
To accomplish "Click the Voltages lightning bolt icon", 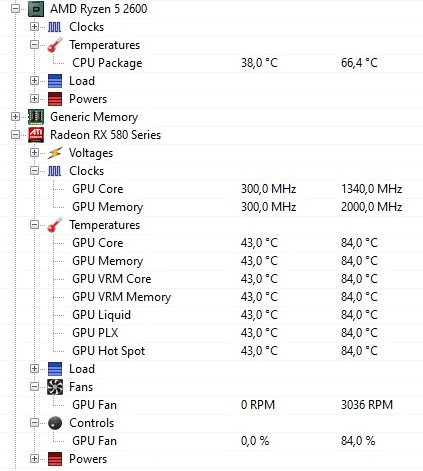I will pyautogui.click(x=55, y=153).
